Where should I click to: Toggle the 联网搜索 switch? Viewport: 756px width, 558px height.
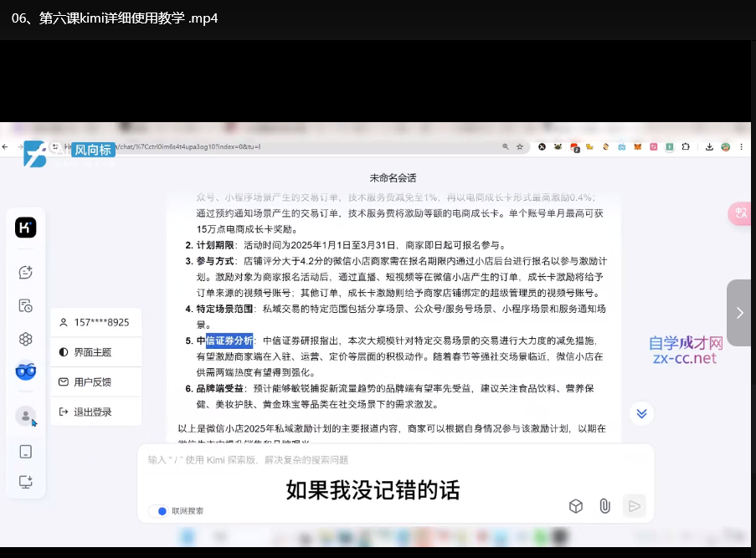tap(158, 511)
